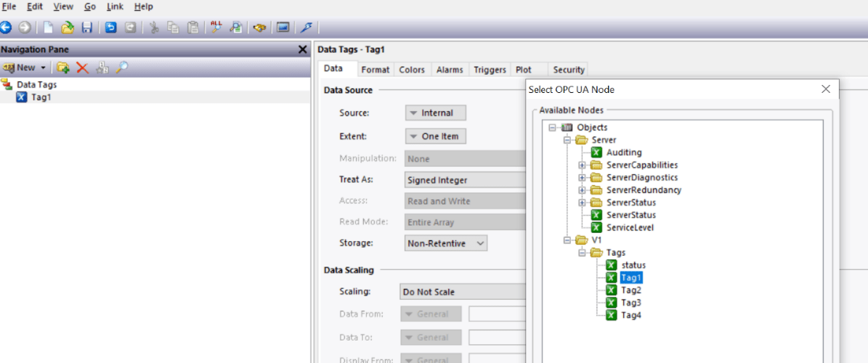
Task: Click the new folder icon with green plus
Action: point(63,68)
